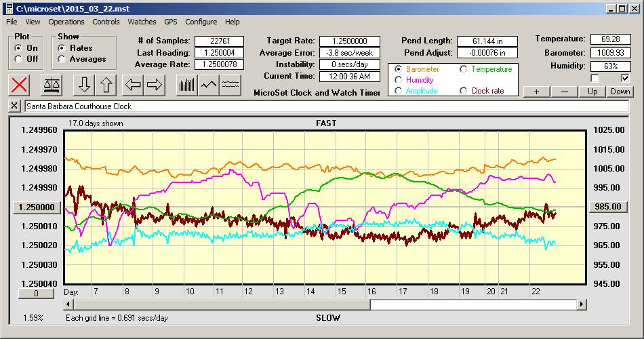Click the horizontal scrollbar thumb
This screenshot has height=339, width=644.
222,304
